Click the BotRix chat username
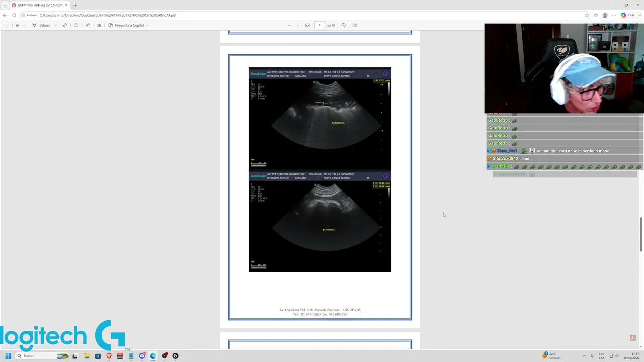The image size is (644, 362). point(503,166)
